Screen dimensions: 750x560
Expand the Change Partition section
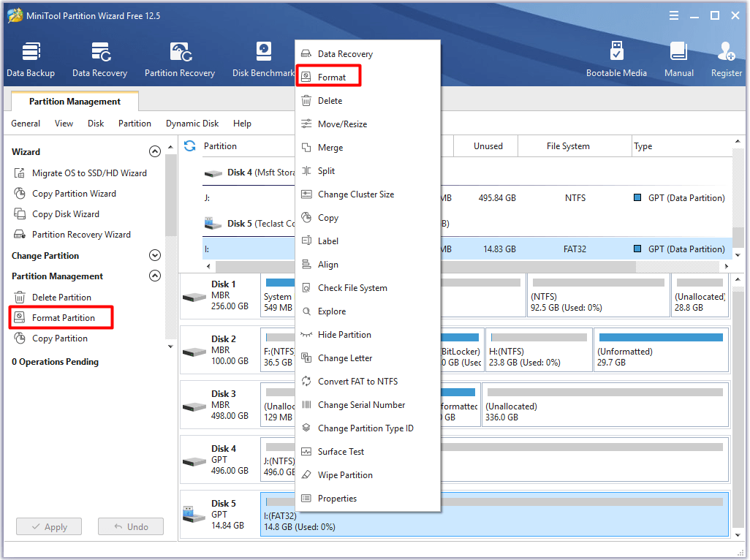pos(154,255)
